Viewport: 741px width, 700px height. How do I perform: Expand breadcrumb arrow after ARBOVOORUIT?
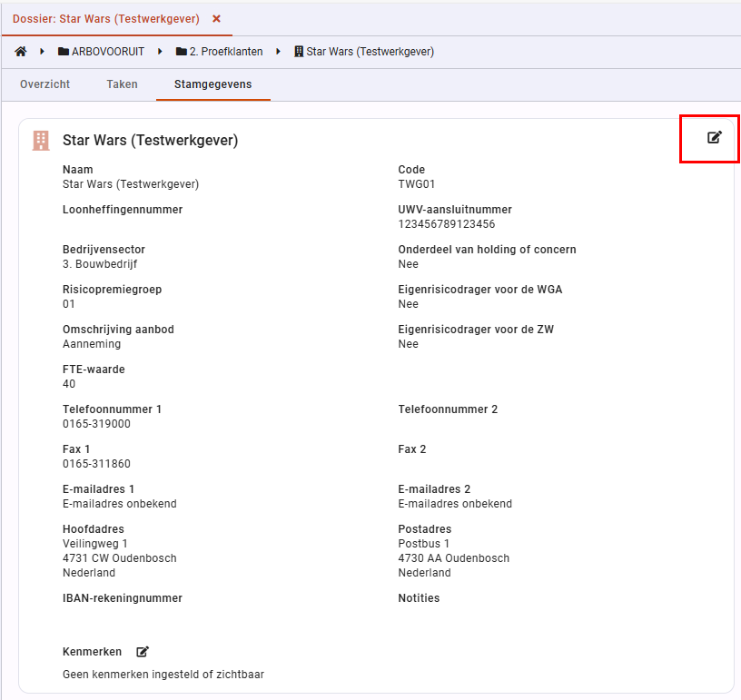point(160,52)
